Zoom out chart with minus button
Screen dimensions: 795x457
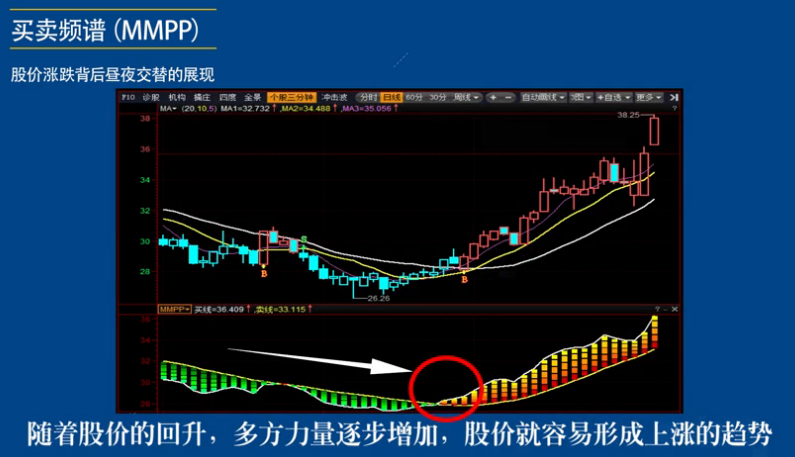[x=508, y=97]
